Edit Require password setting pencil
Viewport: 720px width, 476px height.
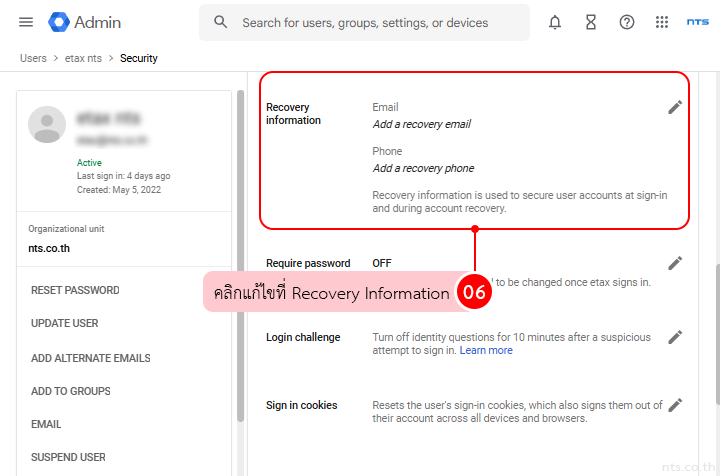point(675,263)
